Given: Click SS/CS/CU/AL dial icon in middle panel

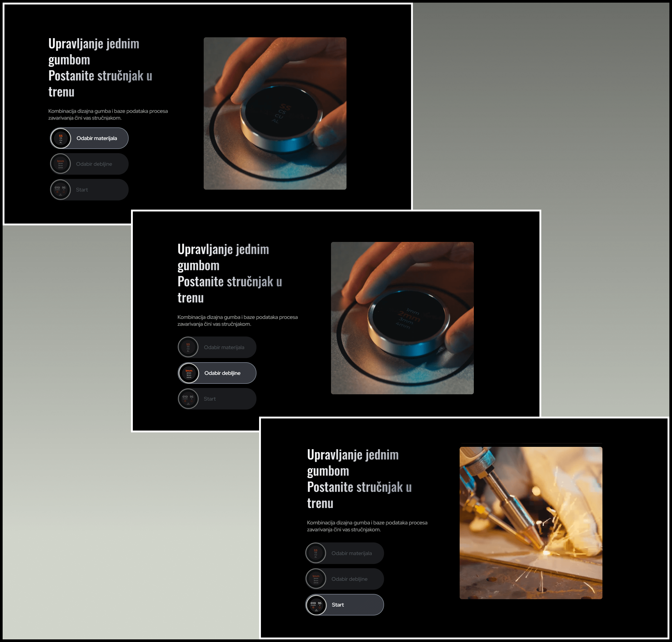Looking at the screenshot, I should click(188, 347).
